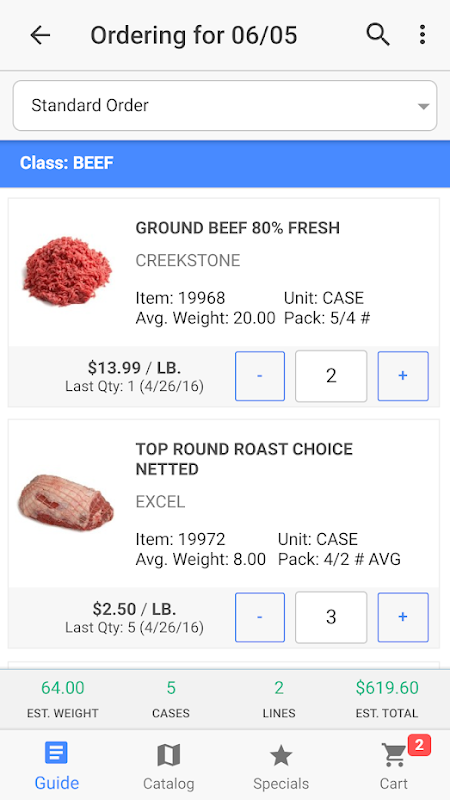Decrease Ground Beef quantity with minus
The width and height of the screenshot is (450, 800).
coord(260,376)
